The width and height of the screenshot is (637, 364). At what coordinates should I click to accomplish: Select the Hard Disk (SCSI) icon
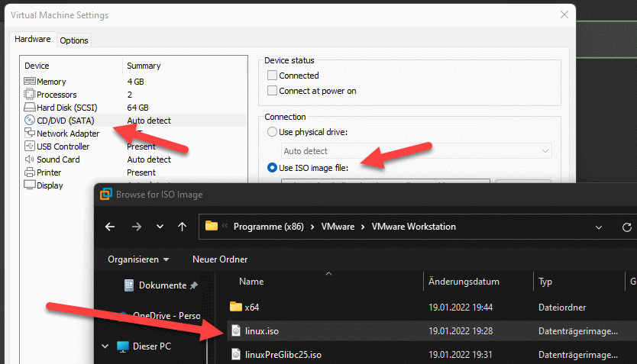[30, 108]
